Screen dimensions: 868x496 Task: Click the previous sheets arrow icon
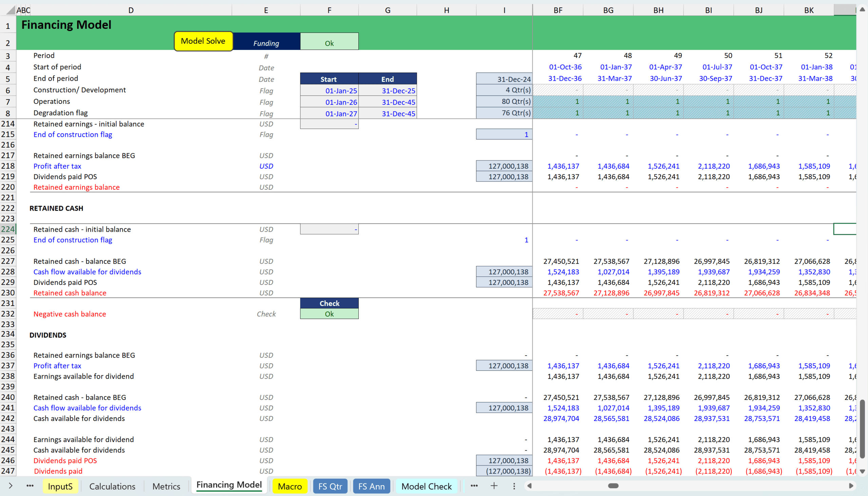(11, 486)
